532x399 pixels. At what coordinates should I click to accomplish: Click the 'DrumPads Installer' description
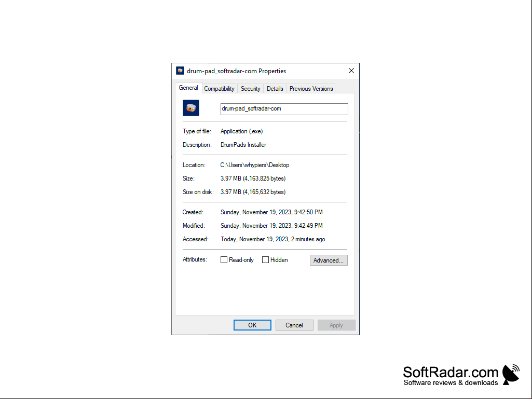[243, 145]
